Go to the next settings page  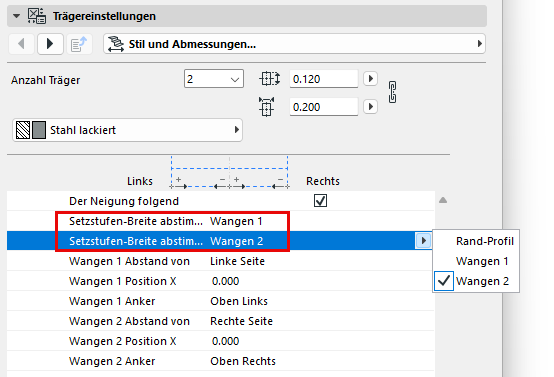[50, 44]
